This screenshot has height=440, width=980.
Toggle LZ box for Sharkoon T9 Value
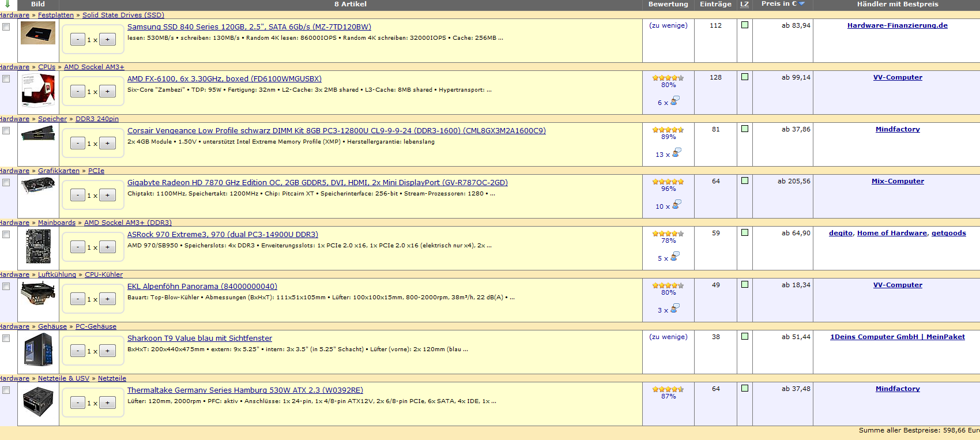(x=745, y=336)
